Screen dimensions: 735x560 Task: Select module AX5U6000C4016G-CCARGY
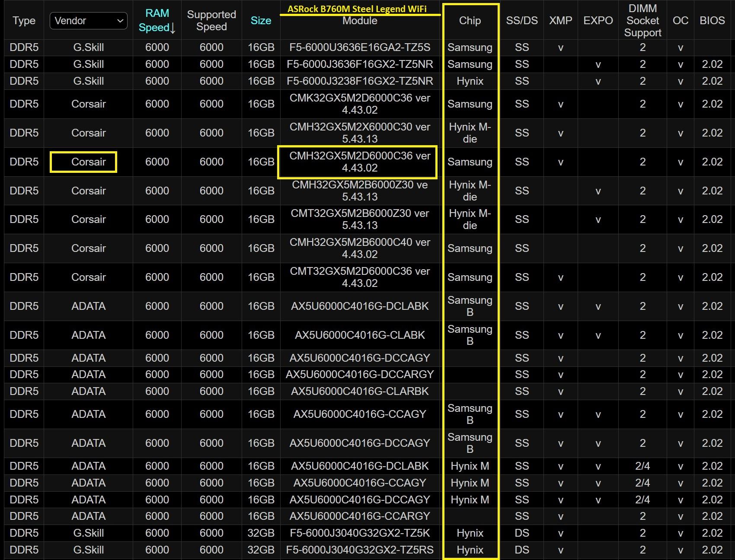coord(360,516)
